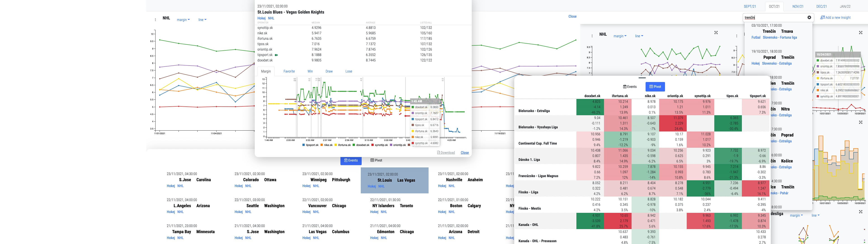Image resolution: width=868 pixels, height=244 pixels.
Task: Open margin dropdown of left NHL chart
Action: click(x=183, y=20)
